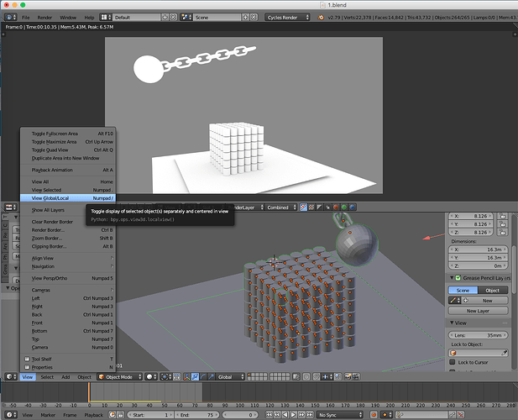Click the current frame 0 field
The width and height of the screenshot is (518, 420).
(x=240, y=415)
